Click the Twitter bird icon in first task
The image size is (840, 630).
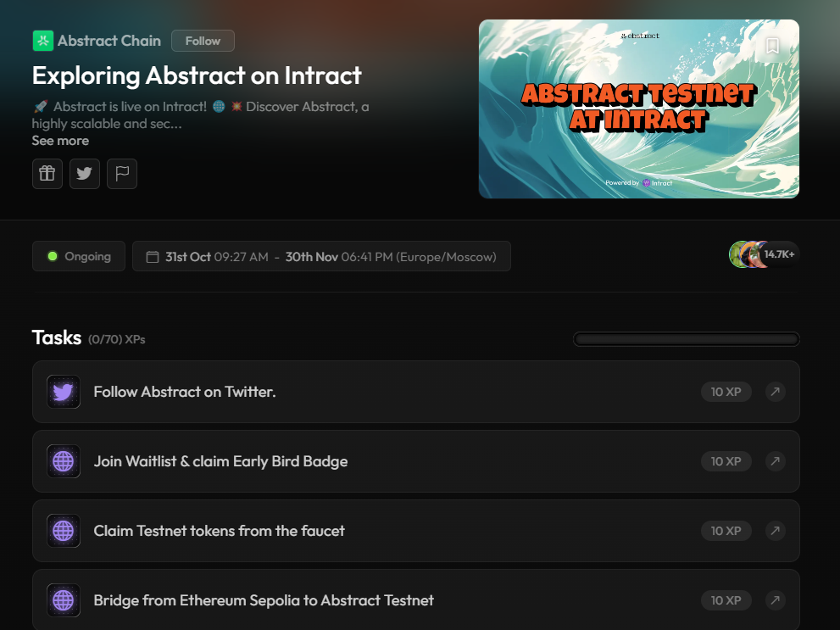[x=64, y=392]
